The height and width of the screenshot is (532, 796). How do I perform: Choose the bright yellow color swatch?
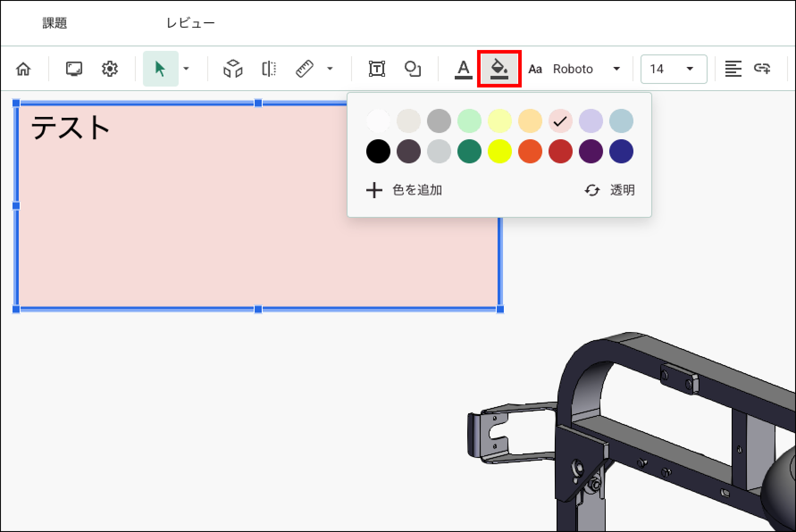pyautogui.click(x=499, y=151)
